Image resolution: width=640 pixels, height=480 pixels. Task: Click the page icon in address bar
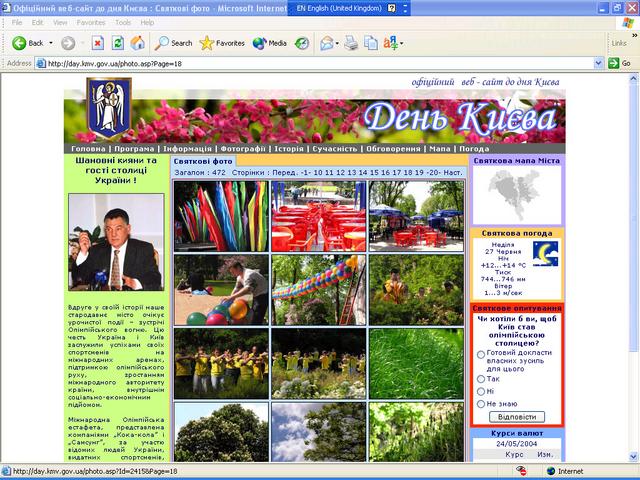[x=40, y=63]
